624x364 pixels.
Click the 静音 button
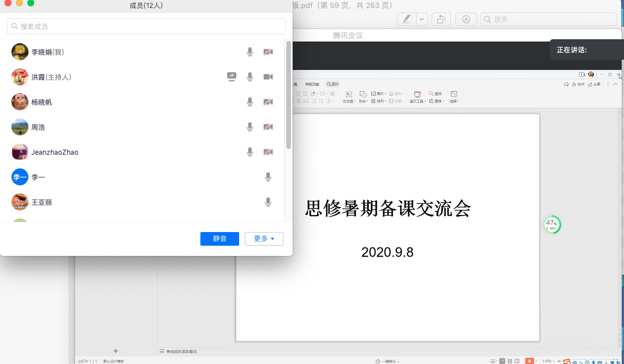click(219, 239)
